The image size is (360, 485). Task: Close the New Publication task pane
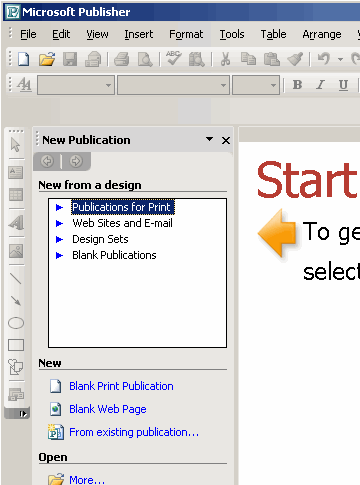226,140
